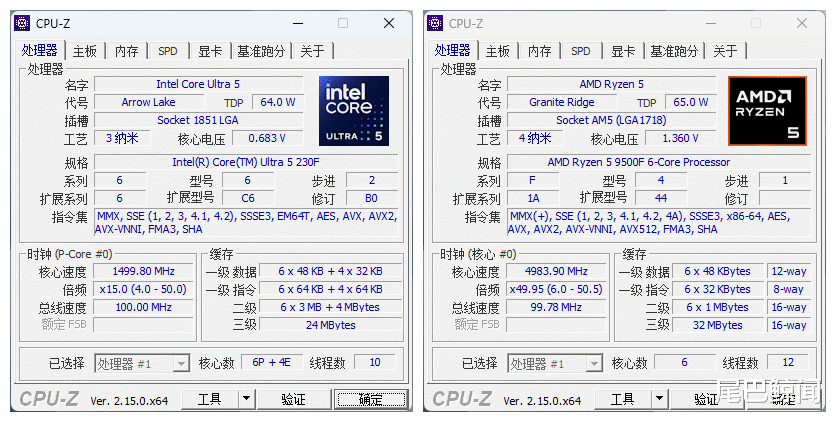The width and height of the screenshot is (836, 422).
Task: Click the thread count value 12
Action: pos(788,362)
